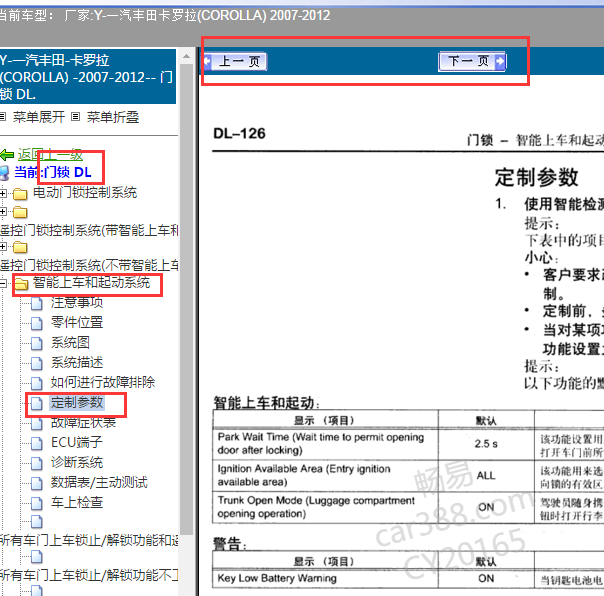The width and height of the screenshot is (604, 596).
Task: Open the 系统描述 document
Action: (x=77, y=363)
